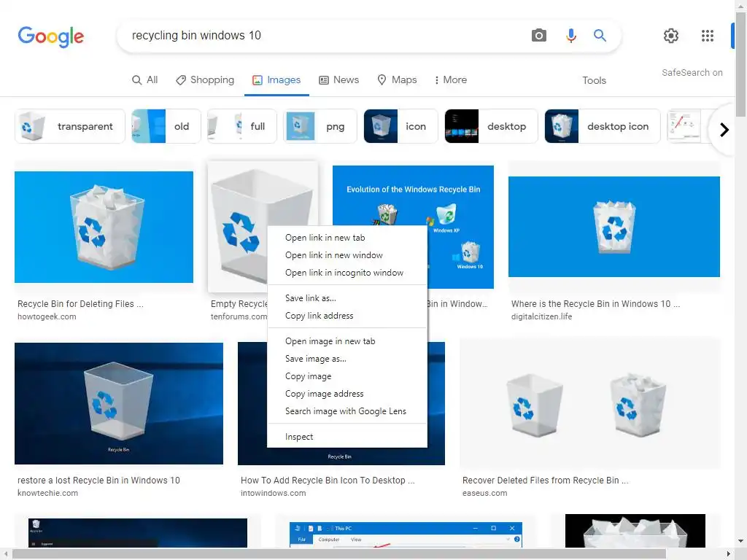This screenshot has width=747, height=560.
Task: Switch to the All tab
Action: (x=145, y=80)
